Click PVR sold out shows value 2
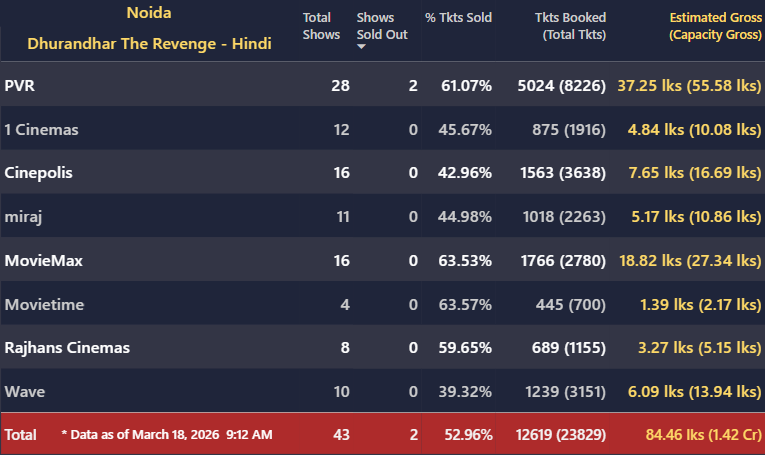765x455 pixels. tap(413, 86)
